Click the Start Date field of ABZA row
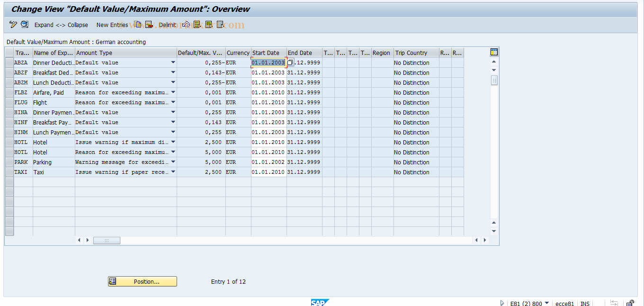This screenshot has width=644, height=306. tap(268, 63)
